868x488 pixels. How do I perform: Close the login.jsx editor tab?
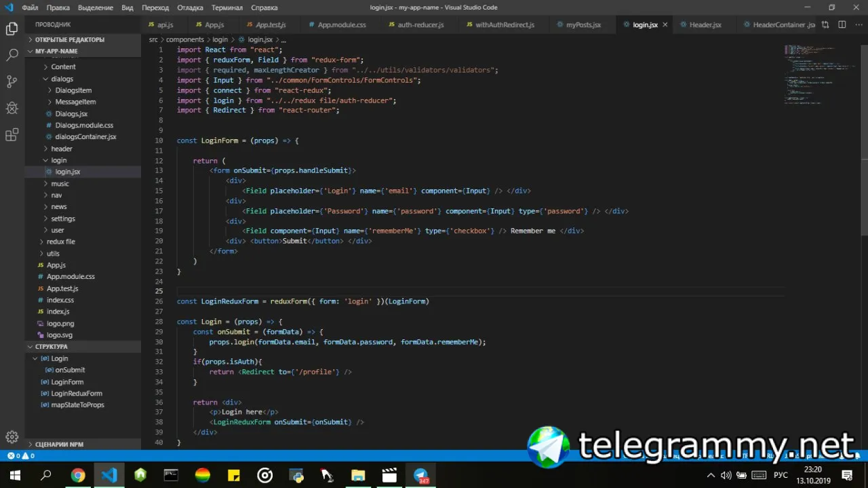click(665, 24)
